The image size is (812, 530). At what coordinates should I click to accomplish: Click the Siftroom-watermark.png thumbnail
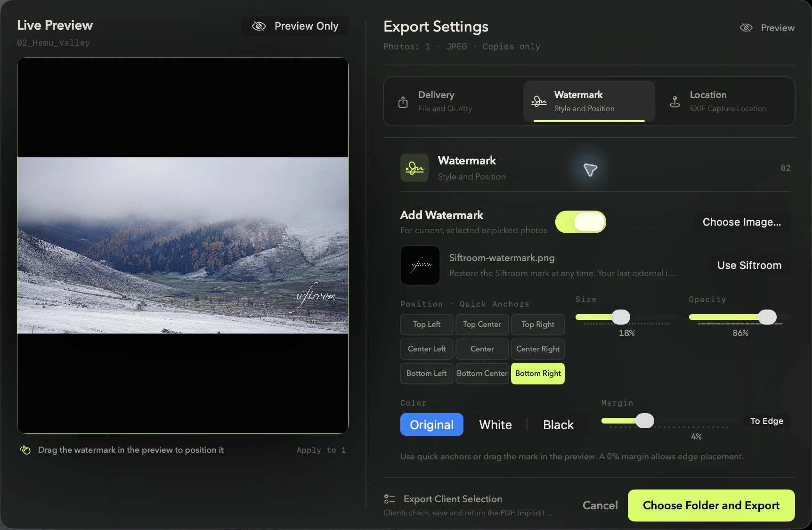pyautogui.click(x=420, y=265)
